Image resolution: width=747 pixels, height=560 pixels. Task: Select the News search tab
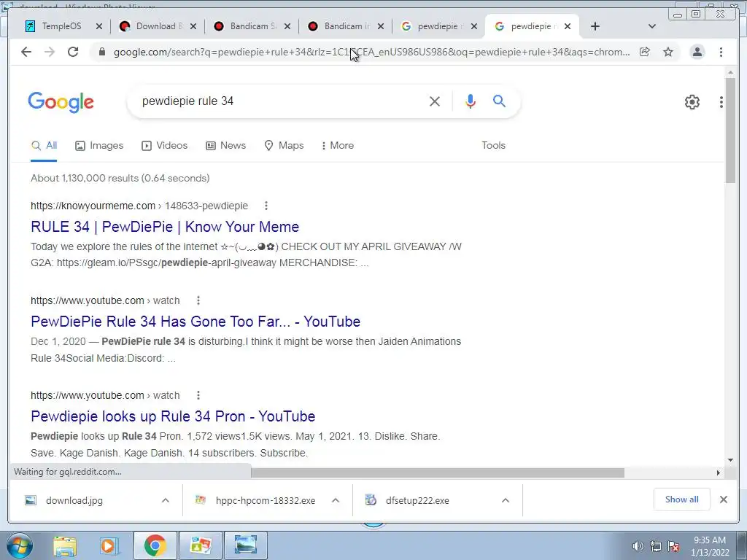[225, 145]
